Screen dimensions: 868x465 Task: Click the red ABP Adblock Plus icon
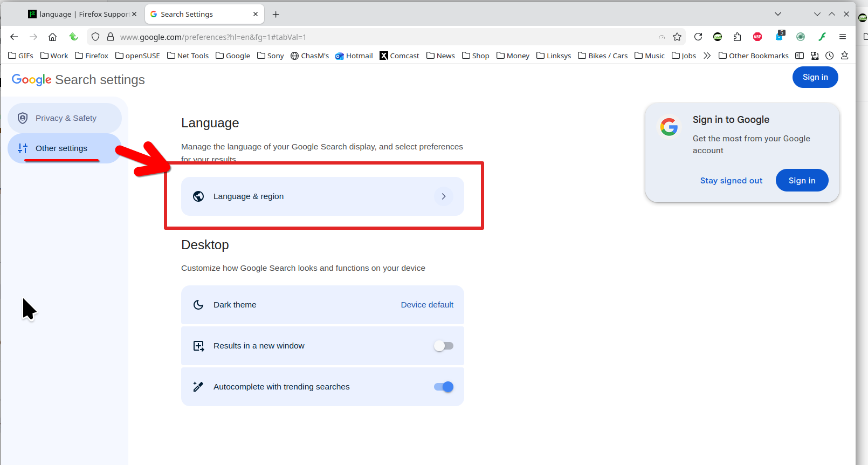tap(757, 37)
